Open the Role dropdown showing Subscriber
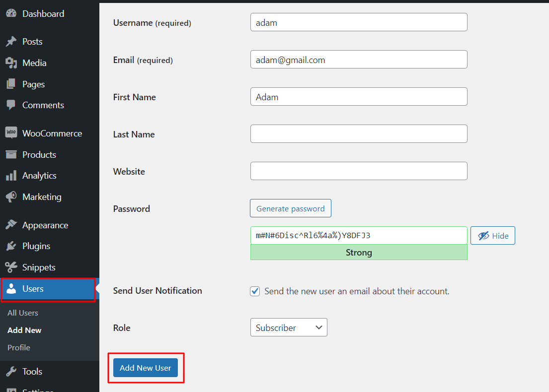Viewport: 549px width, 392px height. click(x=289, y=327)
